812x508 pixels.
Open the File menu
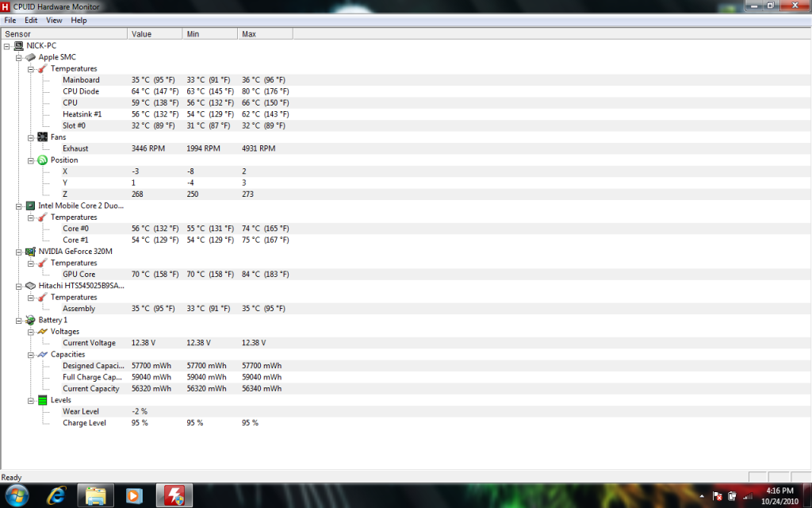(10, 20)
